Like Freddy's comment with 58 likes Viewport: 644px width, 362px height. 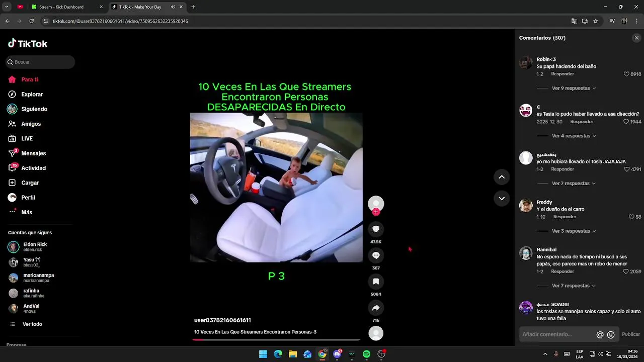631,217
